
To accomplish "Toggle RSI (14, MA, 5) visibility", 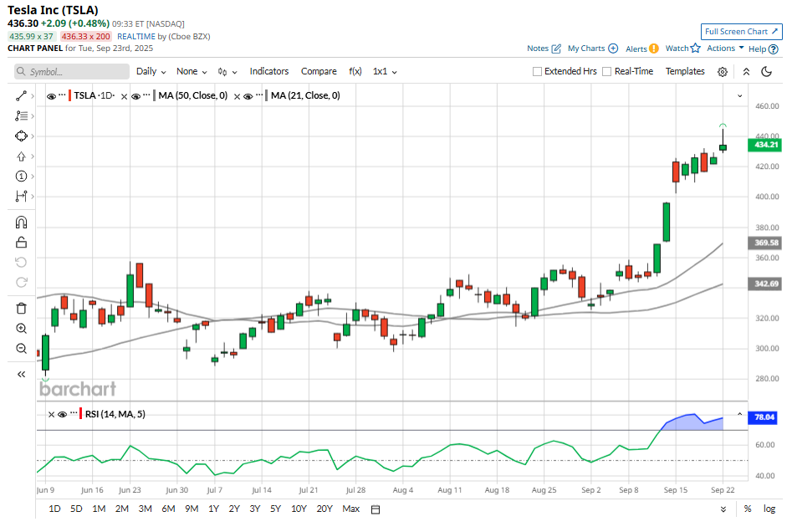I will tap(62, 414).
